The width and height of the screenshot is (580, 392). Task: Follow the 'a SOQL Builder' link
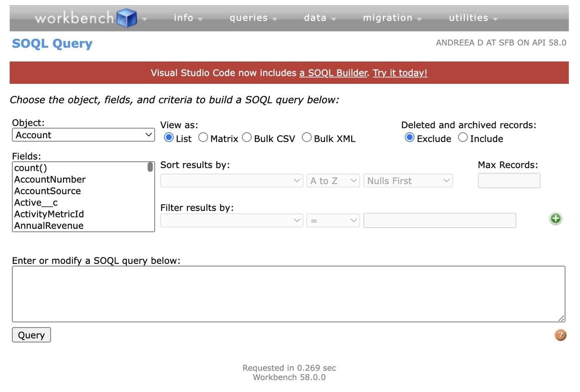tap(333, 73)
